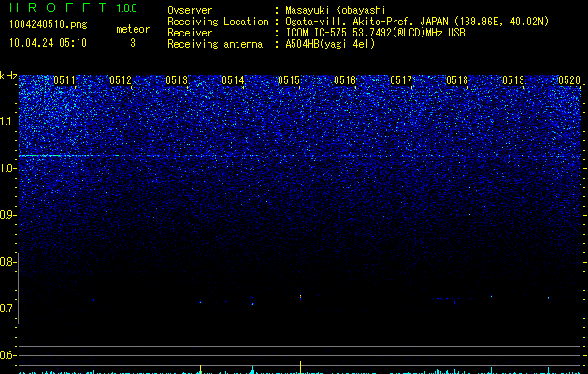Click the A504HB(yagi 4el) antenna text
This screenshot has height=374, width=588.
tap(330, 44)
